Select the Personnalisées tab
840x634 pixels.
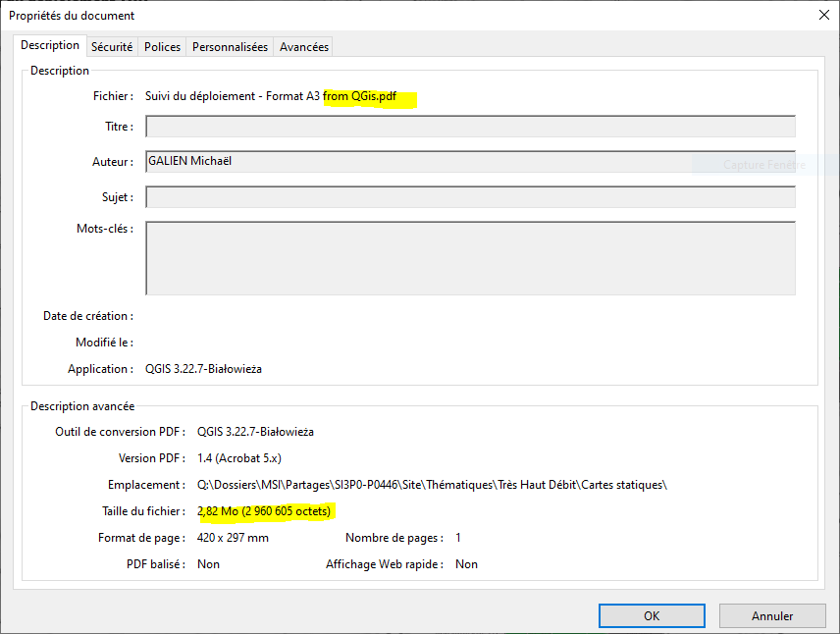tap(229, 45)
